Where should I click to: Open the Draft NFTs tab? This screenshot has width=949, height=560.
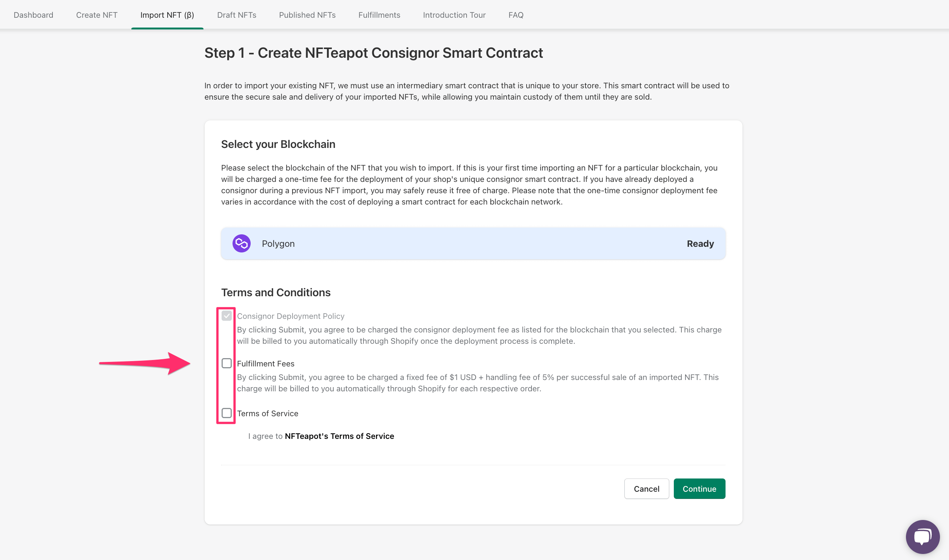[237, 15]
